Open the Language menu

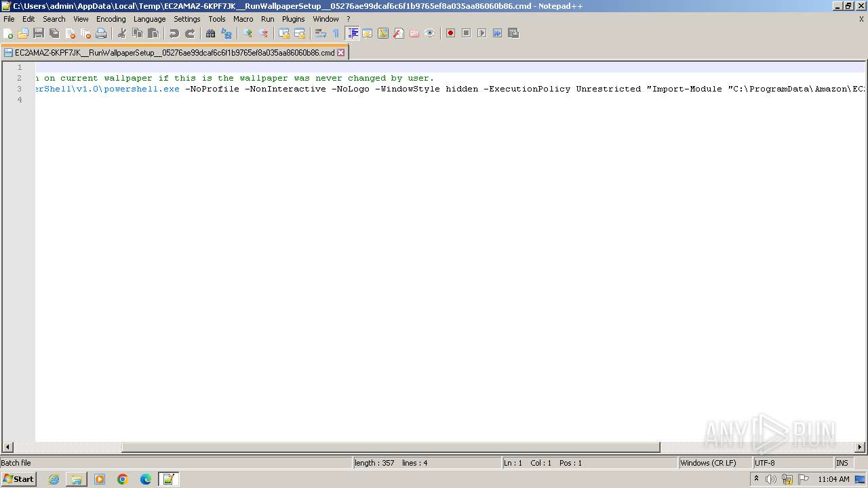(150, 19)
